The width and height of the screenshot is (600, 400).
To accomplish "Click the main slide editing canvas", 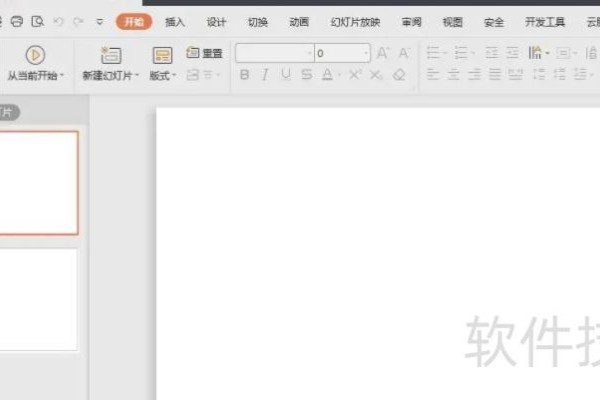I will point(378,254).
